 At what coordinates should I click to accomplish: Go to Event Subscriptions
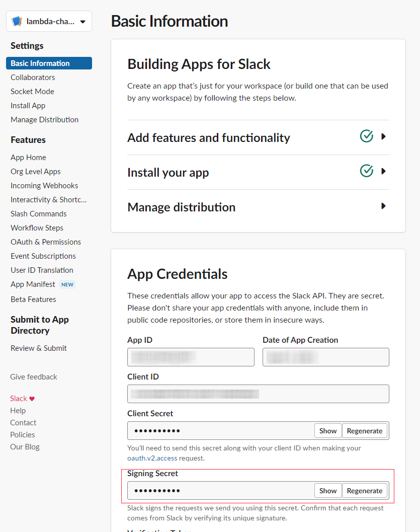[43, 256]
